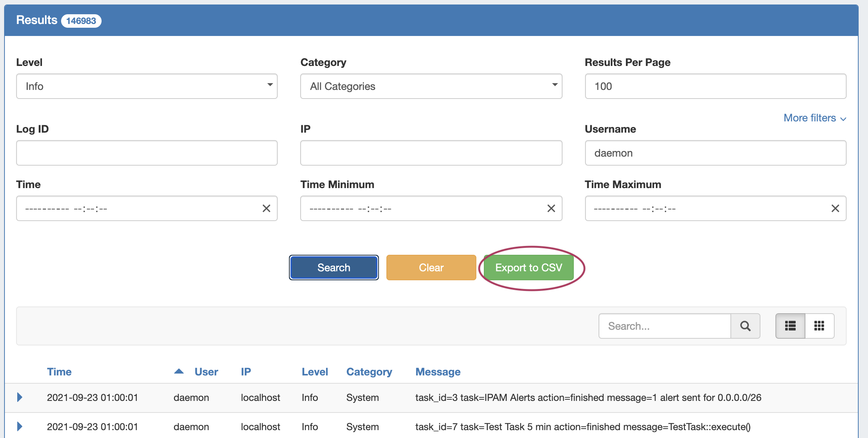Expand the Test Task 5 min row

pyautogui.click(x=20, y=426)
